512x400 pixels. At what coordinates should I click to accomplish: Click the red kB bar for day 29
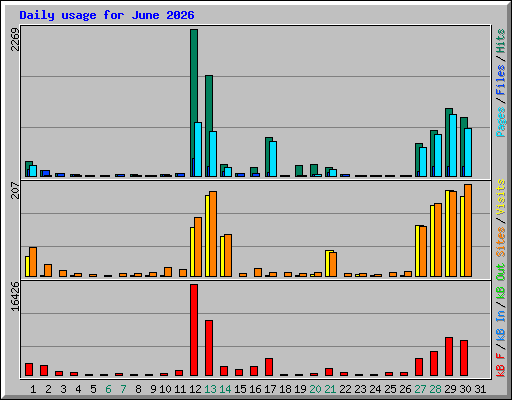tap(449, 356)
